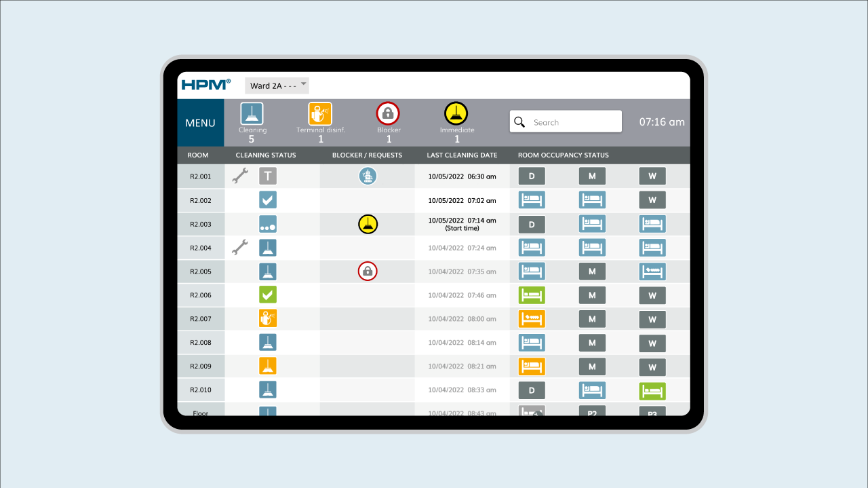
Task: Click the magnifier search icon
Action: (x=520, y=122)
